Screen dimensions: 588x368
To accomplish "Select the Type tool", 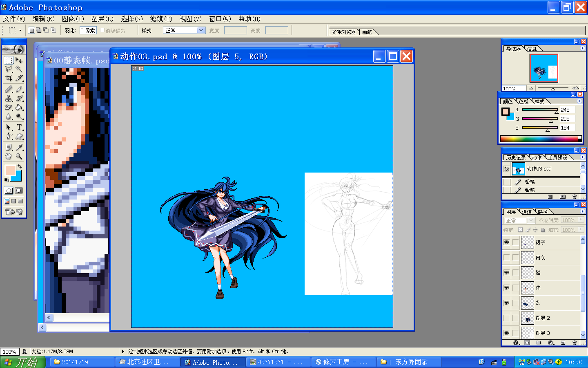I will pyautogui.click(x=19, y=127).
